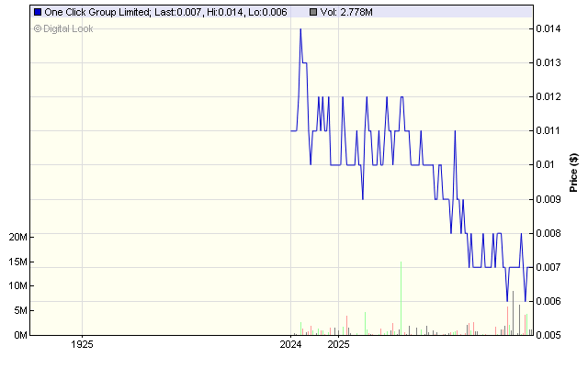Click the 'Vol: 2.778M' legend text
Image resolution: width=588 pixels, height=368 pixels.
coord(346,12)
